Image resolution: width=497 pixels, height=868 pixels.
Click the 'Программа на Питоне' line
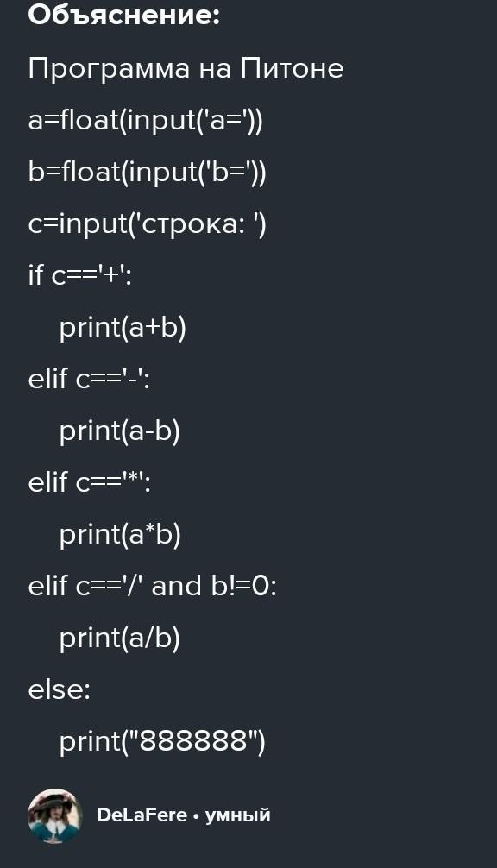(186, 69)
